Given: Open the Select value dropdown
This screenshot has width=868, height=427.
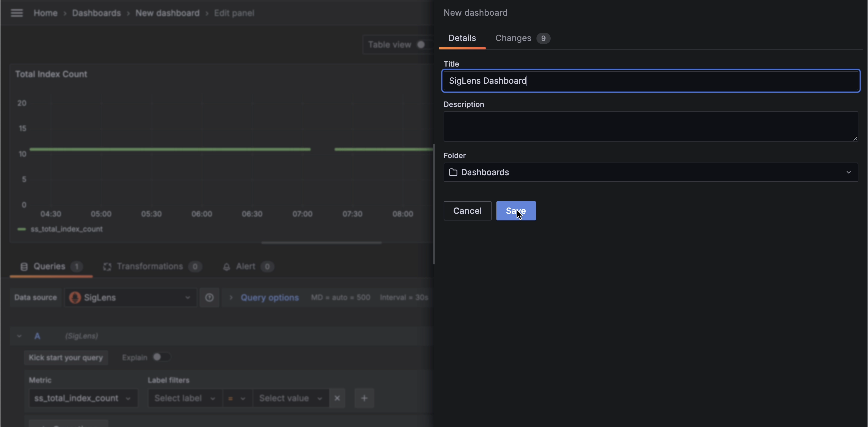Looking at the screenshot, I should pos(291,398).
